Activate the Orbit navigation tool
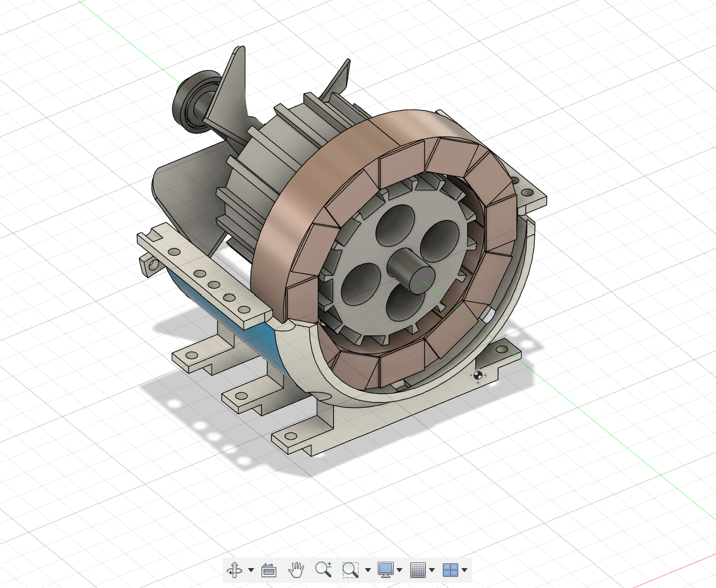716x588 pixels. point(235,570)
